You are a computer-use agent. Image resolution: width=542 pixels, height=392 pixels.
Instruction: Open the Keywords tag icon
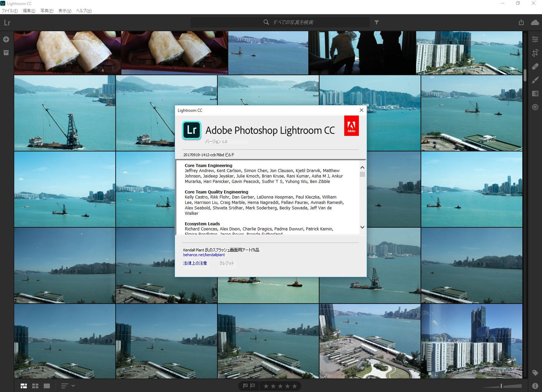535,373
